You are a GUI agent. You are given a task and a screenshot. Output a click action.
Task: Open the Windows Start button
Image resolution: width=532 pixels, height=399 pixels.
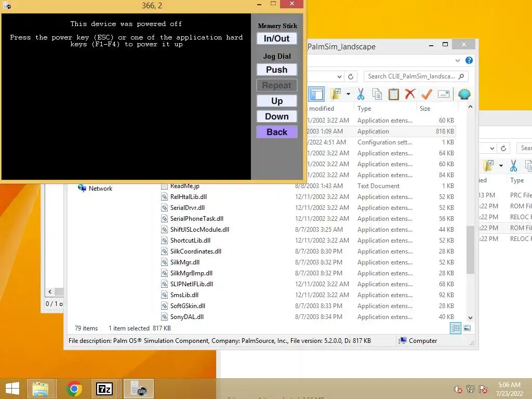tap(12, 389)
